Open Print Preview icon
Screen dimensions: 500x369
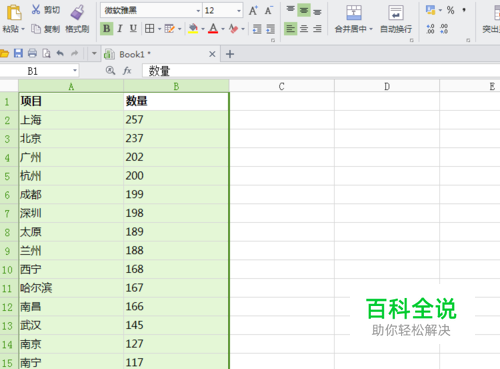click(46, 53)
